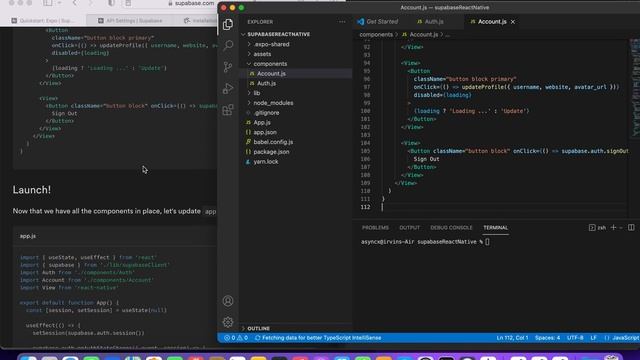
Task: Create a new terminal with plus icon
Action: pos(613,227)
